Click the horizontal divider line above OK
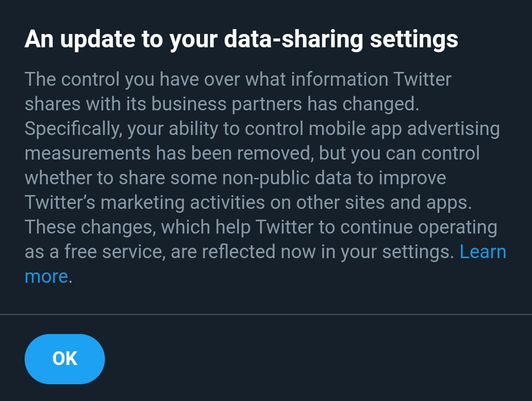 (266, 314)
